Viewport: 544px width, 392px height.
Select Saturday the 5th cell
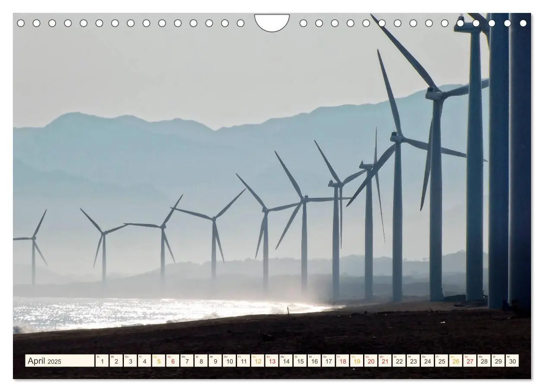[158, 361]
